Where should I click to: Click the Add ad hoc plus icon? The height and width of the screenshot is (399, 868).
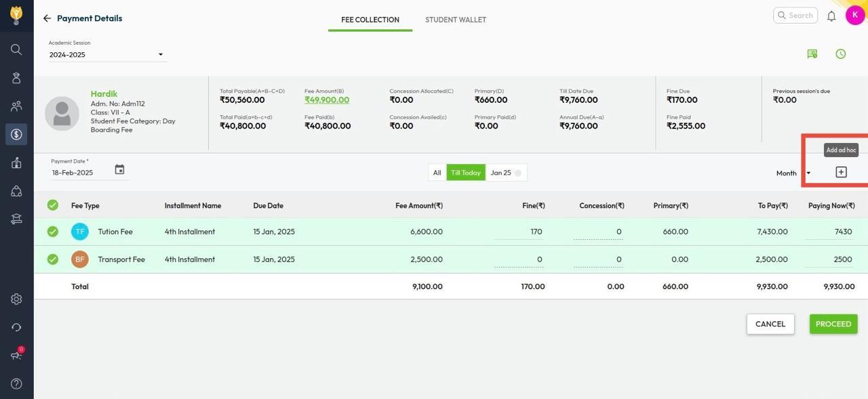(841, 172)
